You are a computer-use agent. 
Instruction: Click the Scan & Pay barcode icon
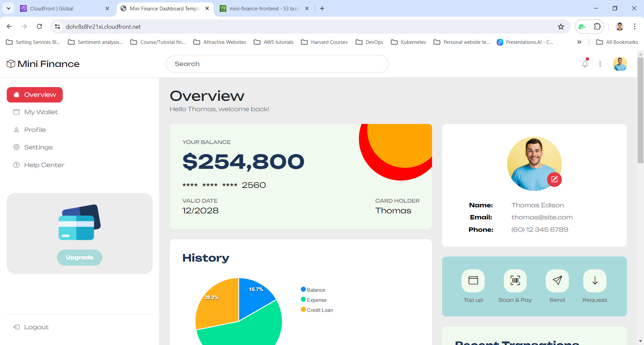(x=515, y=281)
